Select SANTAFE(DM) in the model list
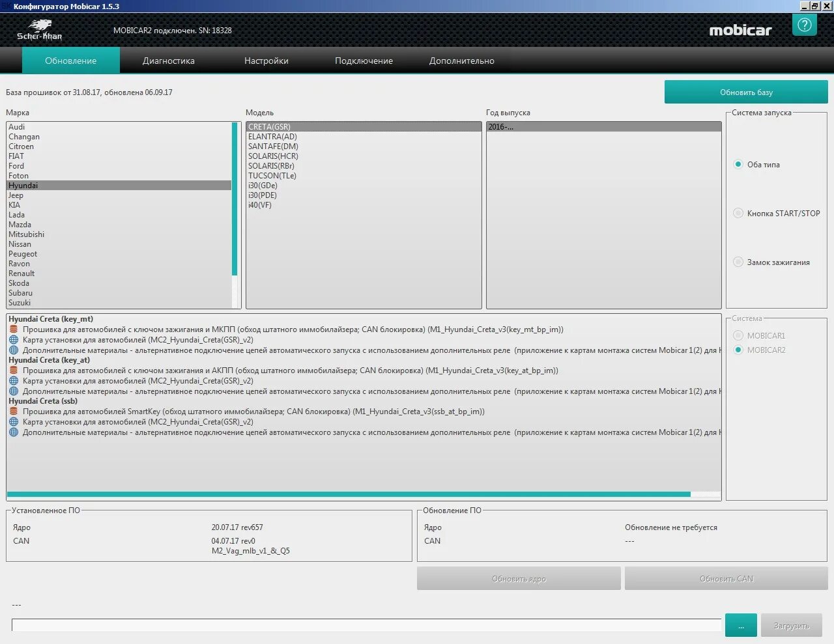The height and width of the screenshot is (644, 834). click(364, 147)
